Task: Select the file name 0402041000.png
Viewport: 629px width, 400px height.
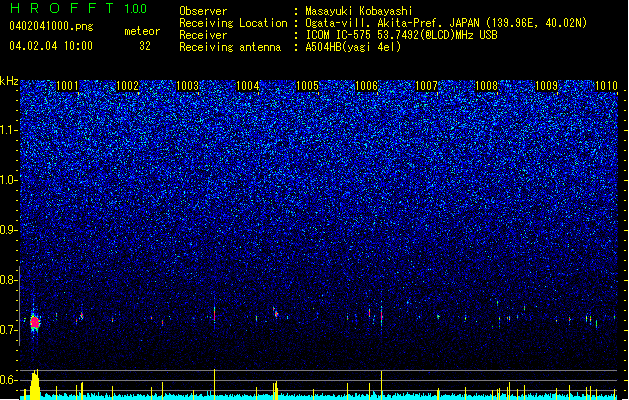Action: (51, 26)
